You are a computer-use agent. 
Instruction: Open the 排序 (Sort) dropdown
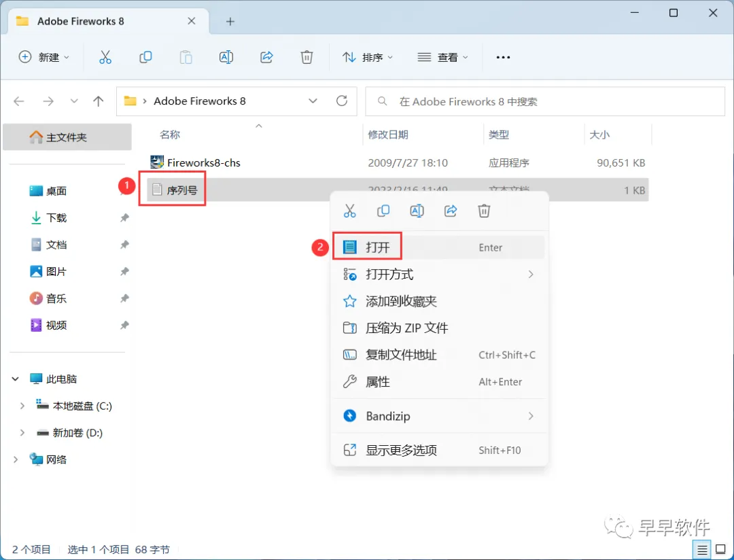(x=368, y=57)
